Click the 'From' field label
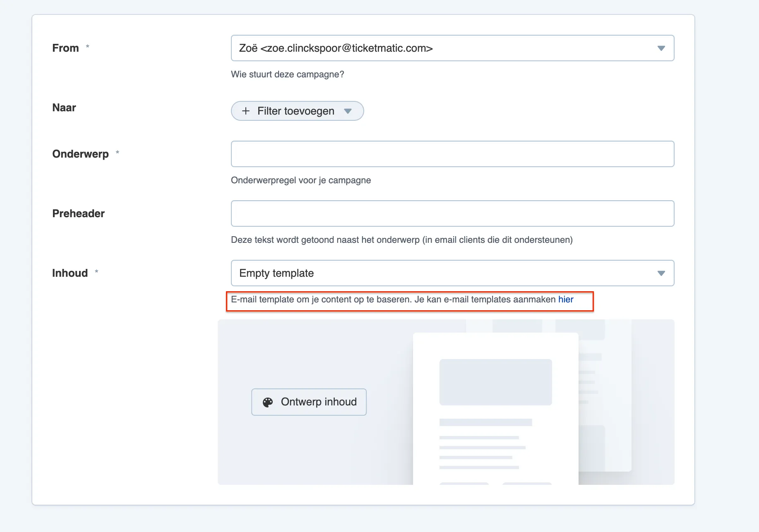759x532 pixels. pos(65,48)
